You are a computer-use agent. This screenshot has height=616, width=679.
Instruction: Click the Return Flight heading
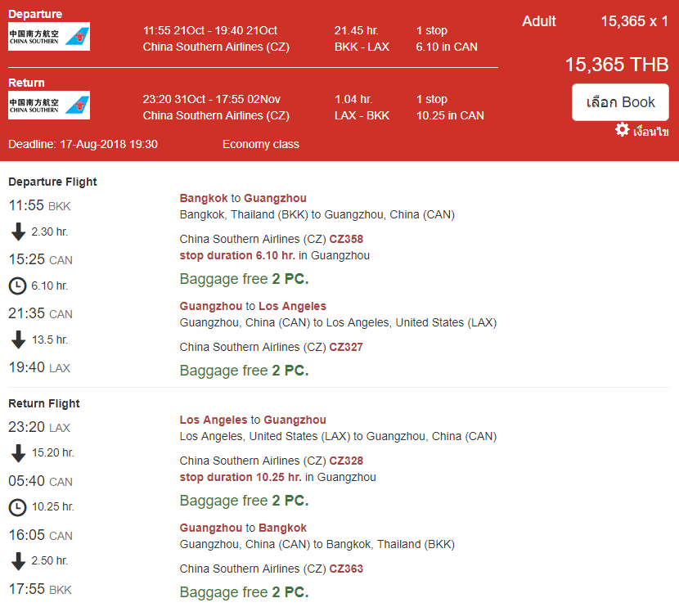point(43,403)
